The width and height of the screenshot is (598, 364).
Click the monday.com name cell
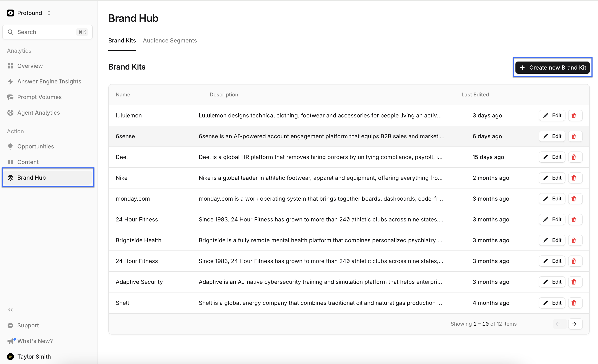(133, 199)
